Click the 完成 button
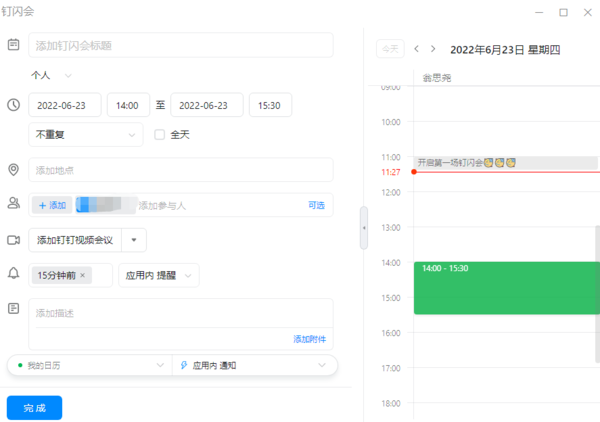The height and width of the screenshot is (422, 600). tap(34, 407)
